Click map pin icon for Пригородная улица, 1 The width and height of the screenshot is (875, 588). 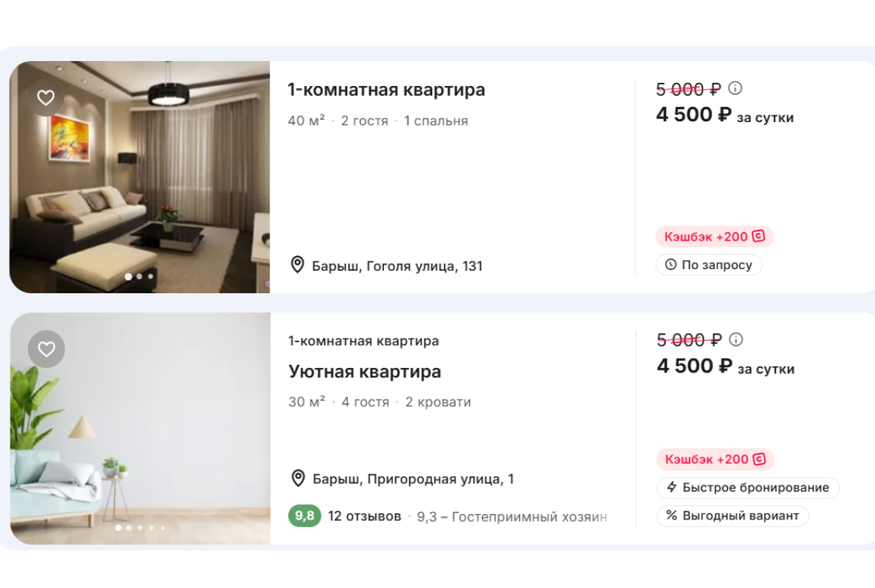tap(298, 478)
